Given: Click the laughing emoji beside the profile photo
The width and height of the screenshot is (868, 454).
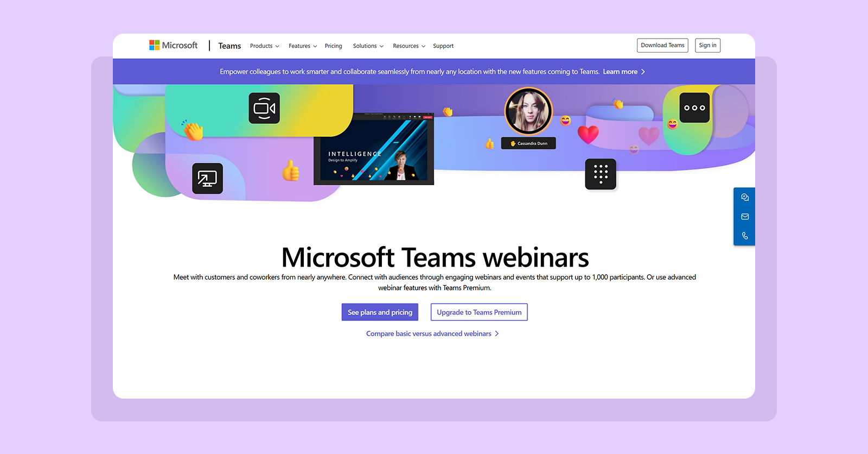Looking at the screenshot, I should [566, 121].
